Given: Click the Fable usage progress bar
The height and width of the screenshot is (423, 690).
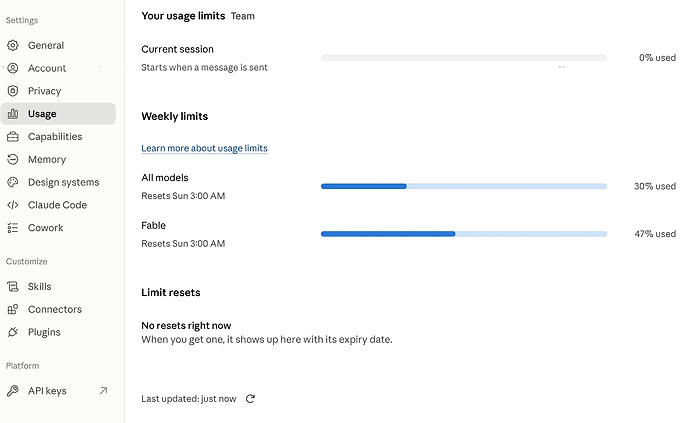Looking at the screenshot, I should click(464, 234).
